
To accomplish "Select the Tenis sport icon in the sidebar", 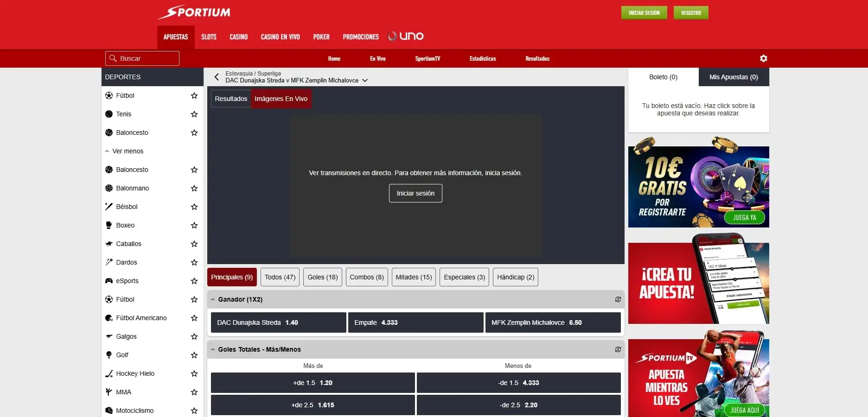I will click(109, 114).
